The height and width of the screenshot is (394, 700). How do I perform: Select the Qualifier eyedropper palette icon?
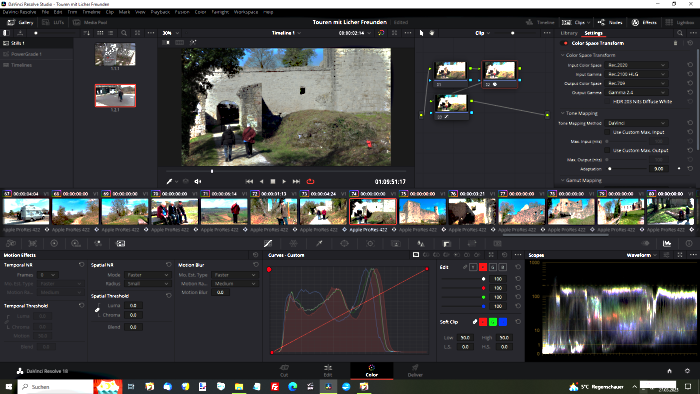tap(319, 244)
